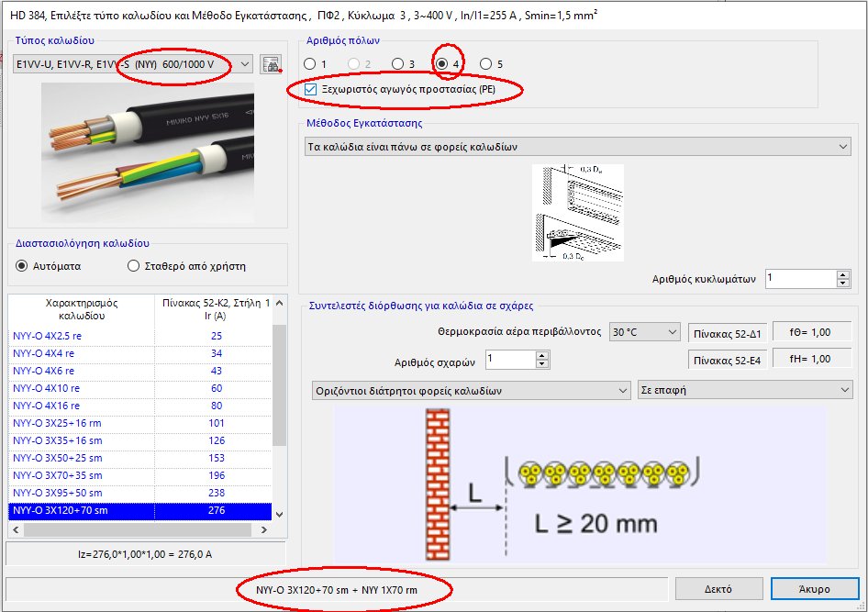Select the 3 poles radio button
Image resolution: width=868 pixels, height=612 pixels.
tap(397, 64)
